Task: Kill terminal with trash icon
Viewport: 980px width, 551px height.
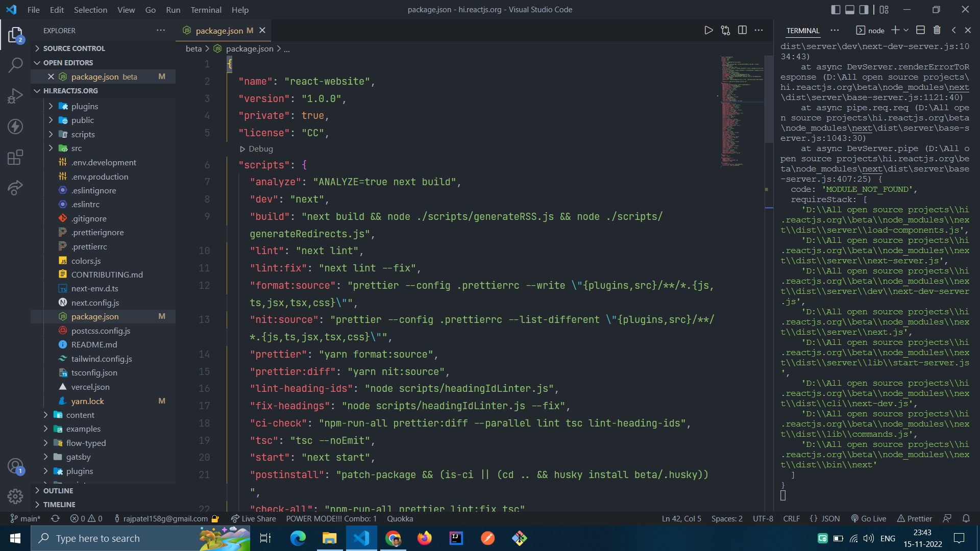Action: click(937, 30)
